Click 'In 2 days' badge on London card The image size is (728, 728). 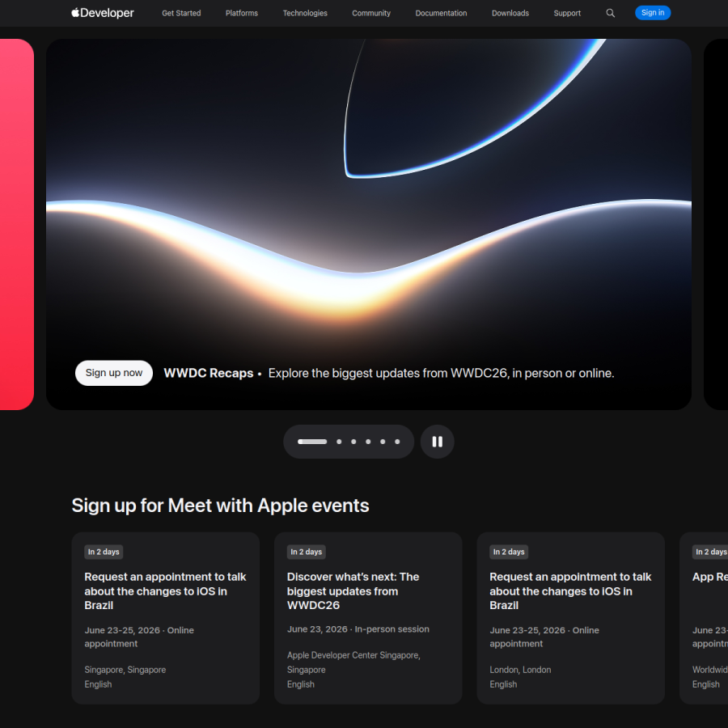tap(509, 552)
